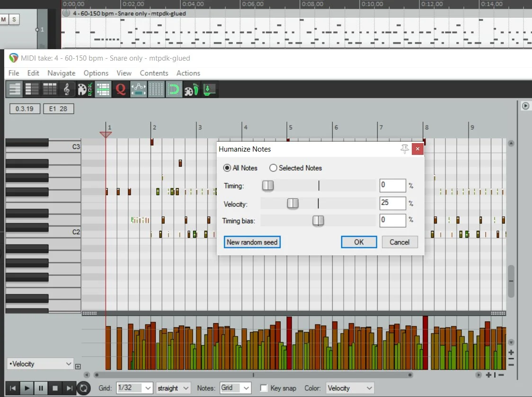Click the Timing slider handle
Viewport: 532px width, 397px height.
(268, 185)
